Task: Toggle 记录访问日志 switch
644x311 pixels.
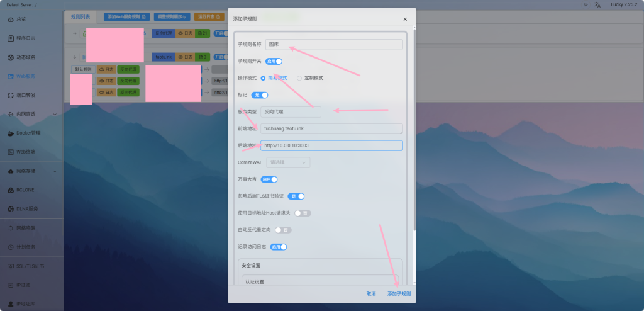Action: click(279, 247)
